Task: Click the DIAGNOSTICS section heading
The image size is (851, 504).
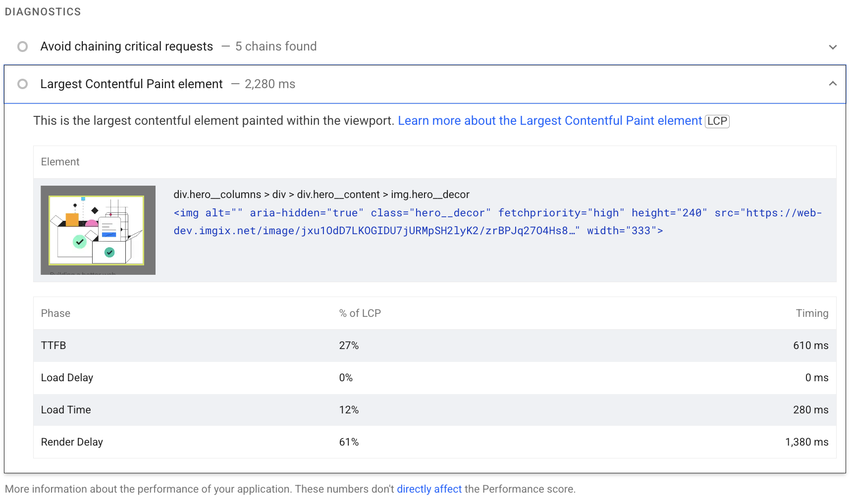Action: 43,11
